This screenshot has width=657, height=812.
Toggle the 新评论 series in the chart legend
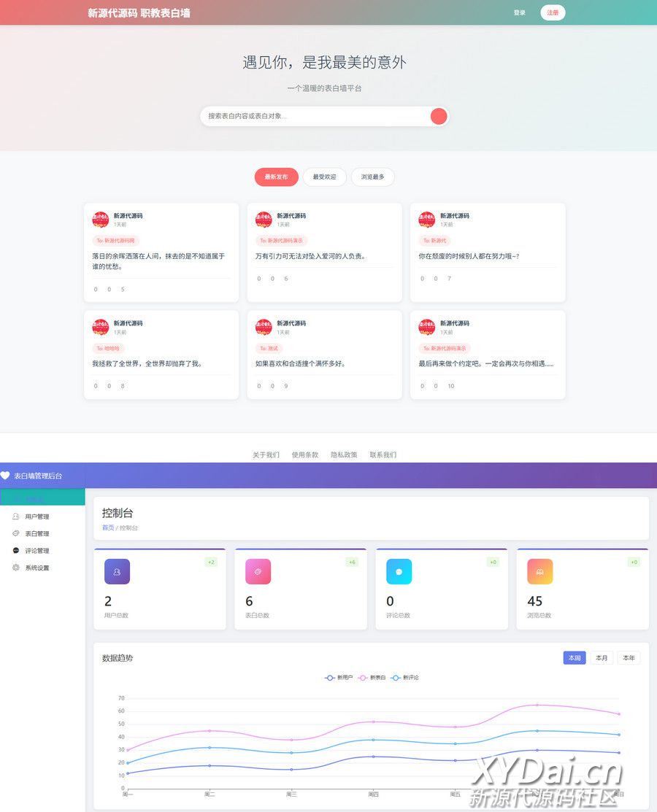[405, 678]
